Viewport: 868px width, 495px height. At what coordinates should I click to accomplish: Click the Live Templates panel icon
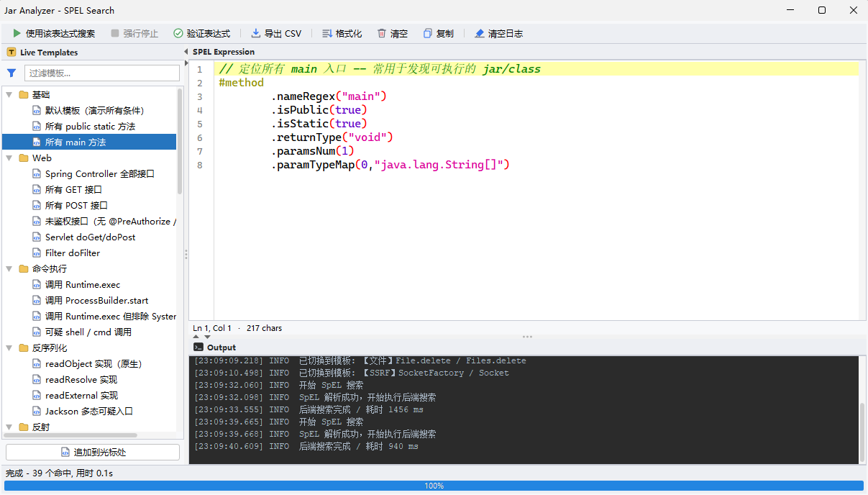pos(11,53)
